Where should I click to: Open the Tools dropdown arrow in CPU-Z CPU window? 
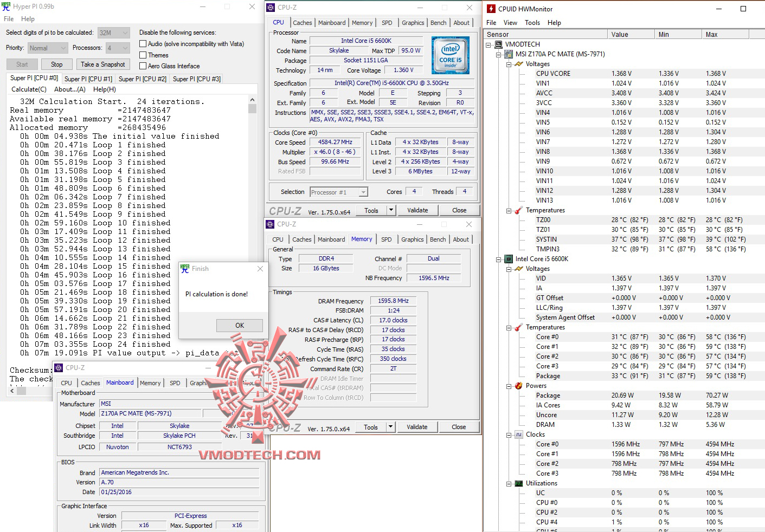390,210
